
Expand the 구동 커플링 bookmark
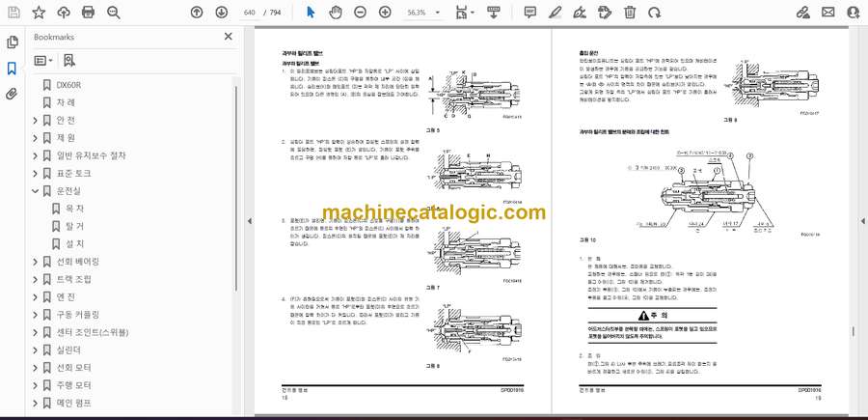click(36, 315)
